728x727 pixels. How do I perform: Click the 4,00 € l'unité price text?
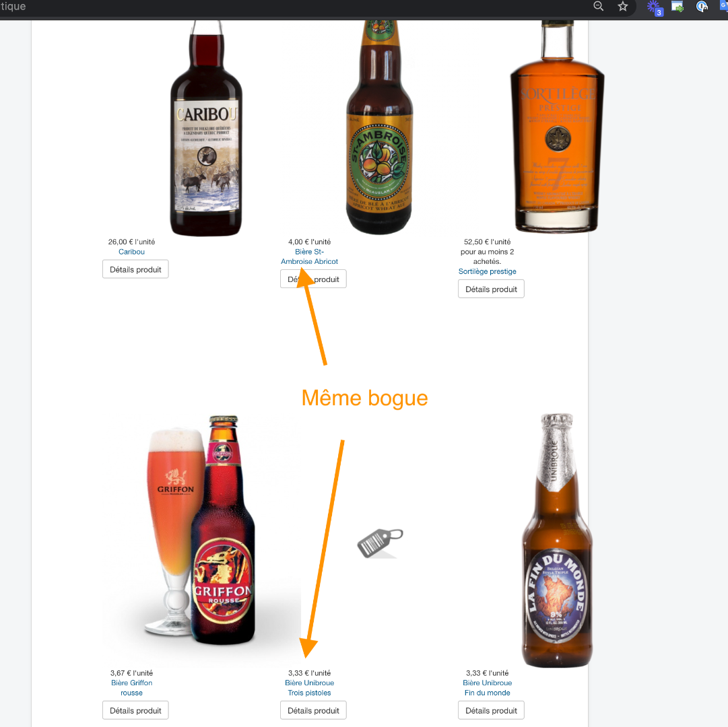pos(309,242)
